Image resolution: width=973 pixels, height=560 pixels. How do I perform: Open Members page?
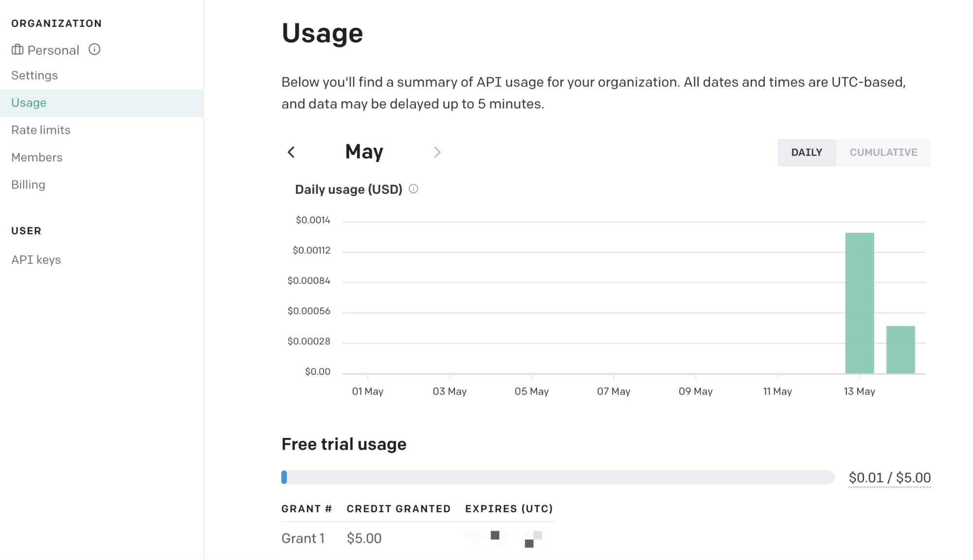point(37,157)
